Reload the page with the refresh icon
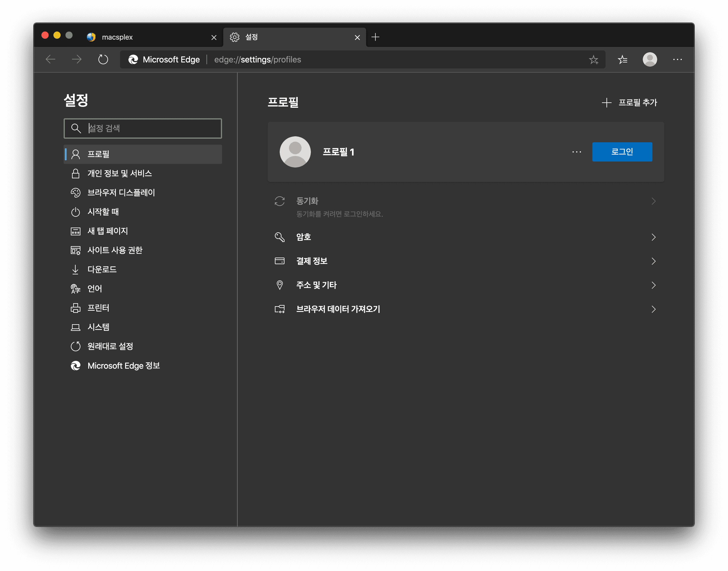 point(103,59)
